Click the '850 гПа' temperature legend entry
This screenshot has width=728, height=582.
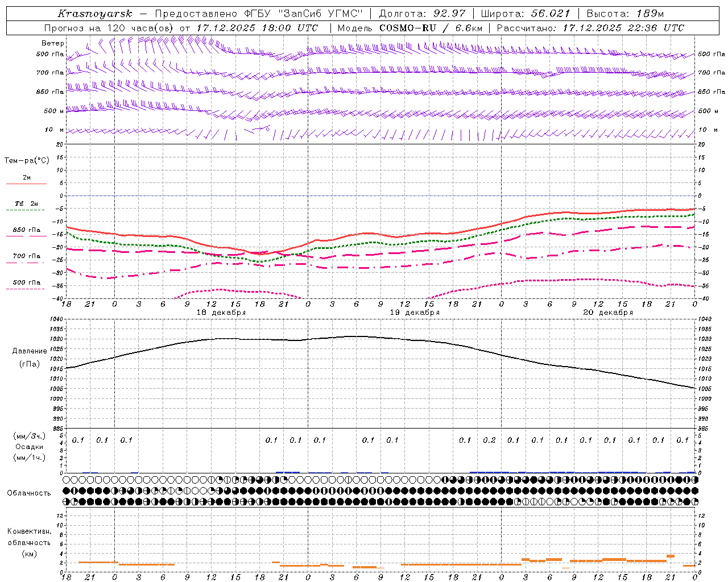27,230
